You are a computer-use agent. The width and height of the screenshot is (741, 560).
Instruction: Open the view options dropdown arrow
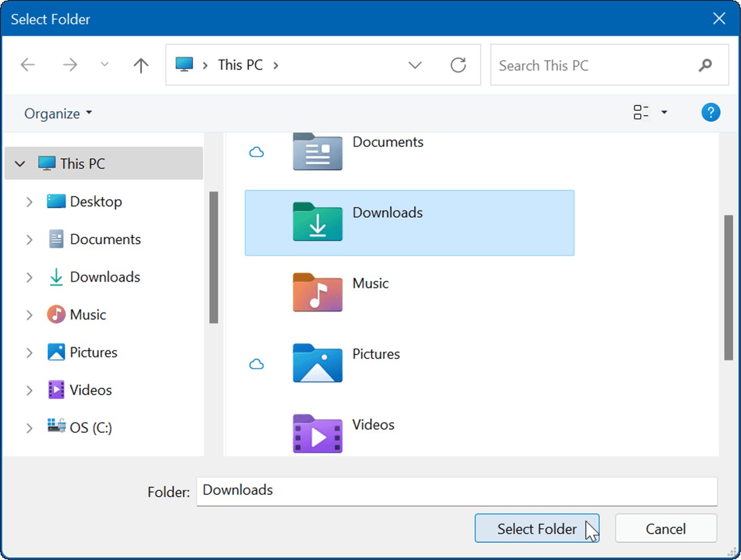(664, 113)
